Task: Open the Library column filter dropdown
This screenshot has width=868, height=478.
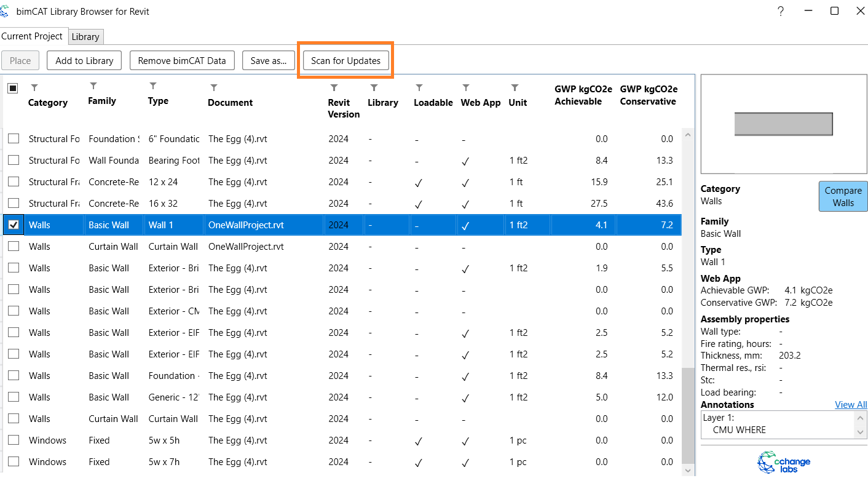Action: [374, 87]
